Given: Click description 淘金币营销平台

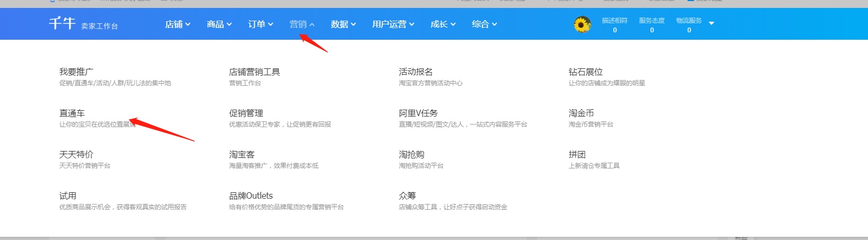Looking at the screenshot, I should click(591, 125).
